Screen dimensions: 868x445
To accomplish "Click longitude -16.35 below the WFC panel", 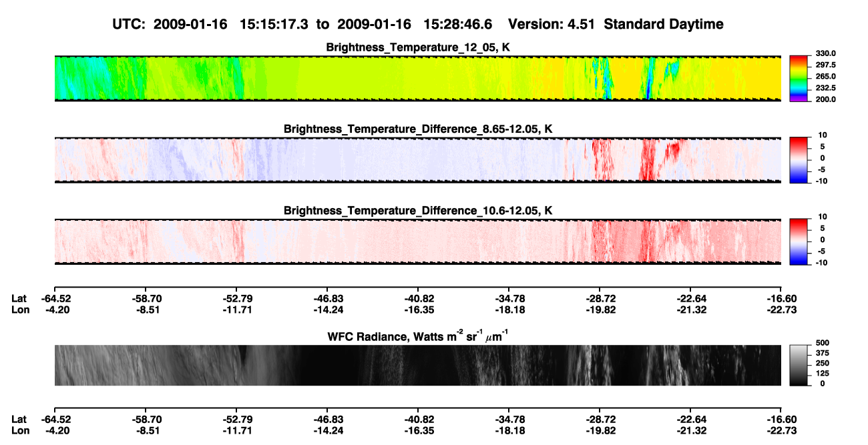I will [x=418, y=430].
